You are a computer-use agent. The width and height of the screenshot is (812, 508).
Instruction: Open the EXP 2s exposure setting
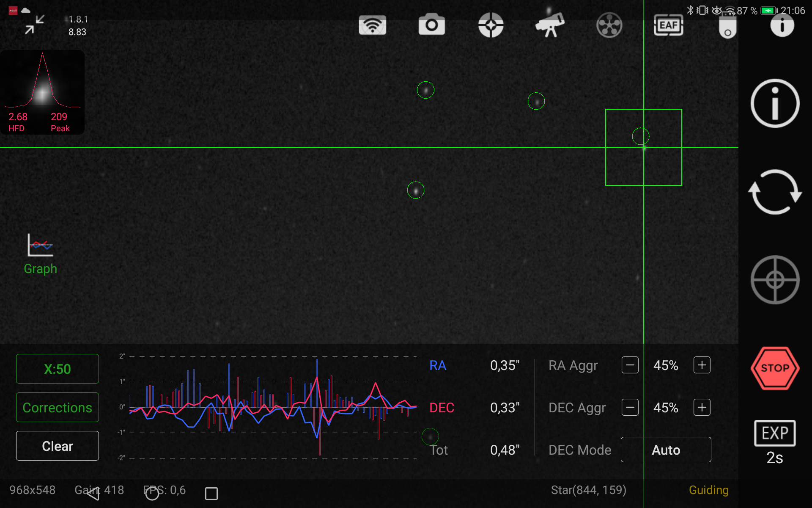coord(775,442)
